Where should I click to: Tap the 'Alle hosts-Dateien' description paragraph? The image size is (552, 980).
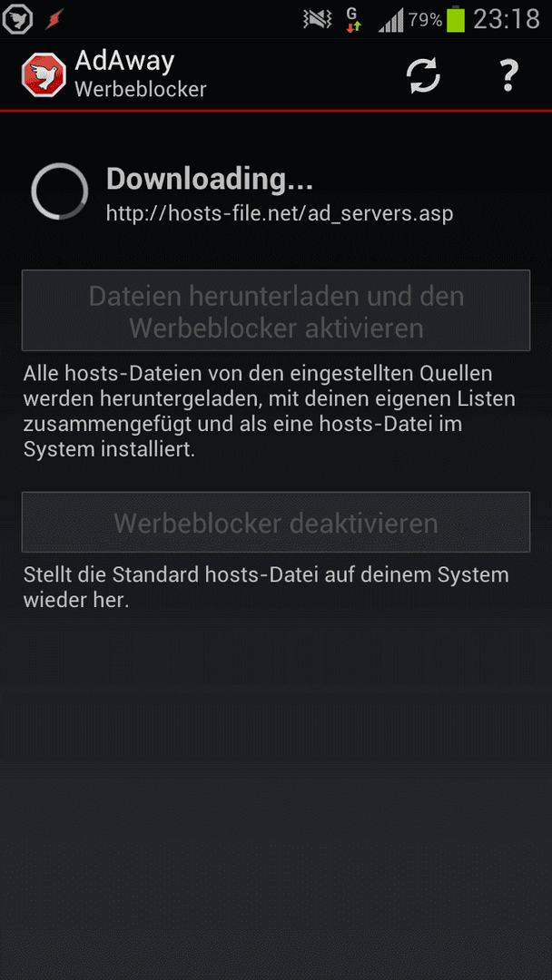270,411
